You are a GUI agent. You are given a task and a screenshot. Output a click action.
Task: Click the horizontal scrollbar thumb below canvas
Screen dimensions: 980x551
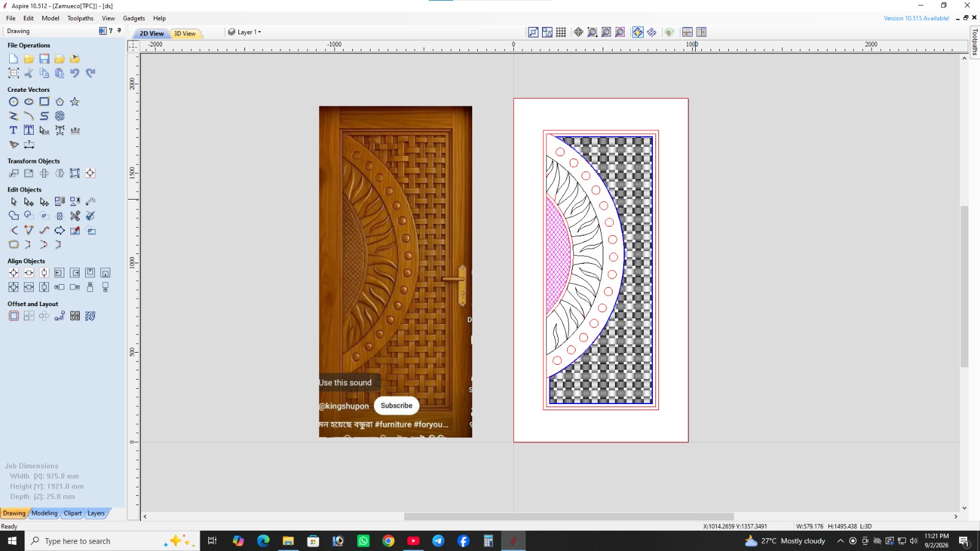(x=568, y=517)
